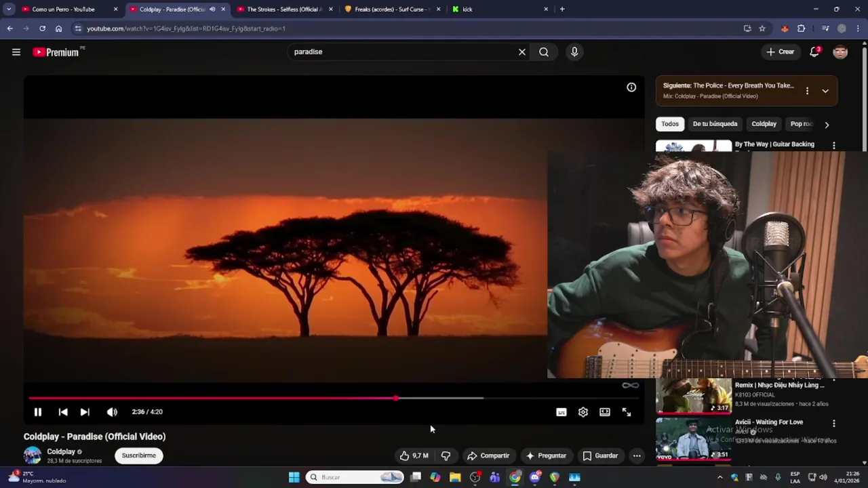
Task: Switch player to theater mode
Action: tap(605, 412)
